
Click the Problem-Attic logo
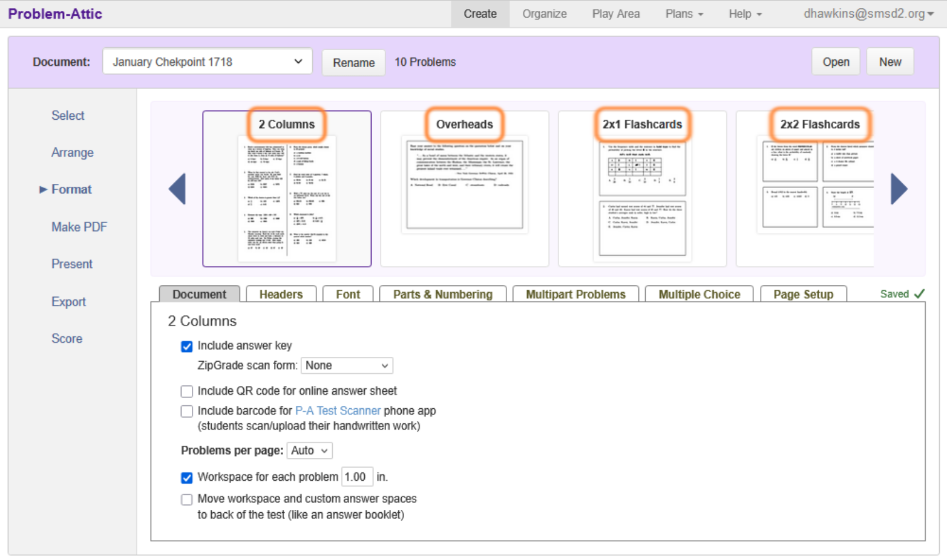click(x=55, y=13)
